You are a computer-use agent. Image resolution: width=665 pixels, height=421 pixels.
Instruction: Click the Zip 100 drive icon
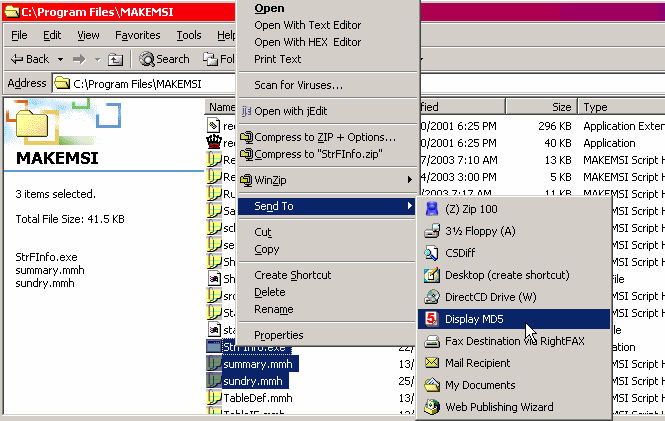point(432,209)
